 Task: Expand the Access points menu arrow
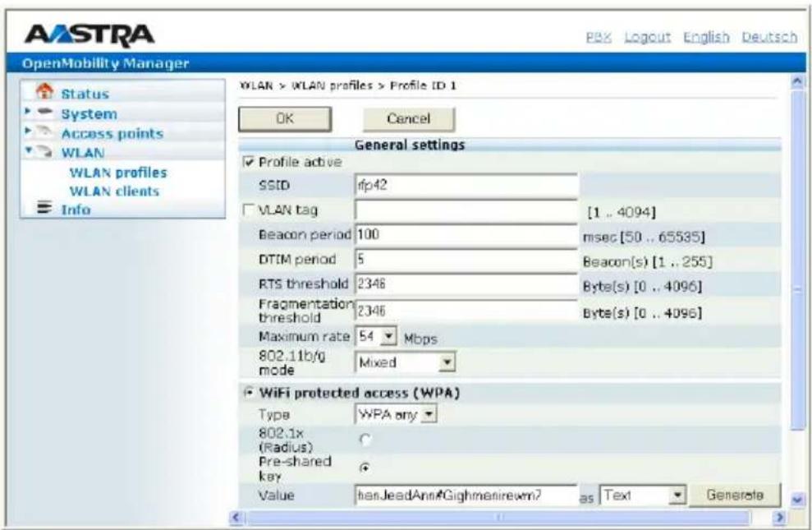pos(28,131)
